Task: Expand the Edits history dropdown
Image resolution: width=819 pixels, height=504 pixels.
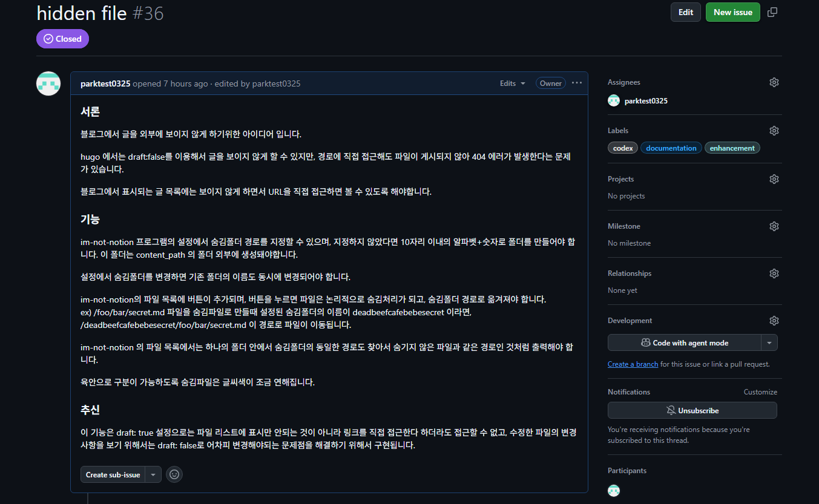Action: 512,83
